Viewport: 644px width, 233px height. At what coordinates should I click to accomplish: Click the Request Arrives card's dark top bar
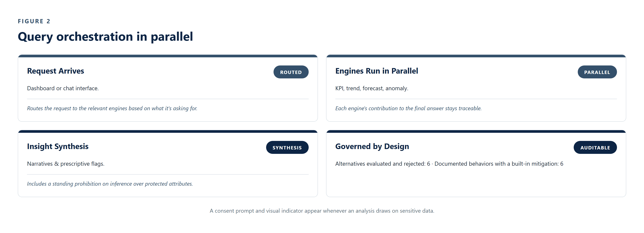click(168, 56)
